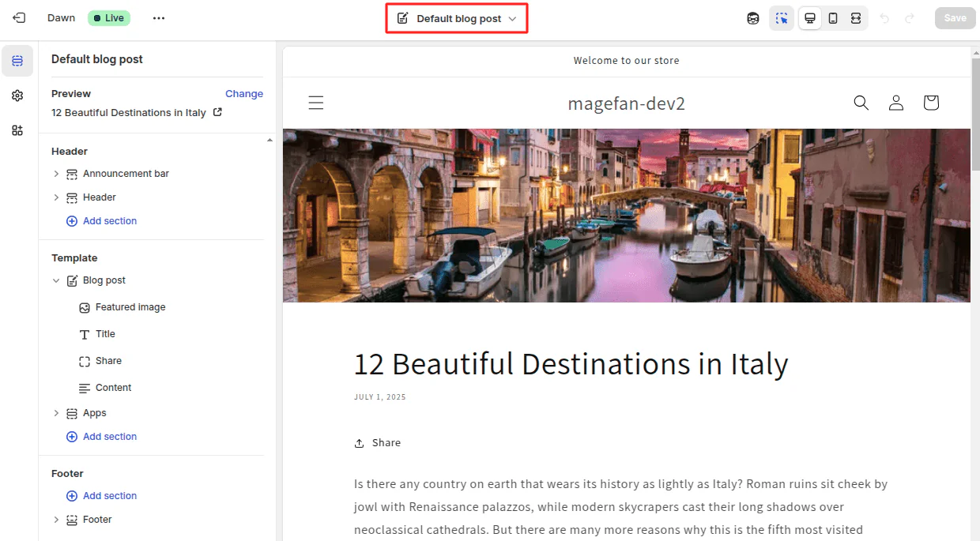Switch to desktop preview view
Viewport: 980px width, 541px height.
pos(810,18)
